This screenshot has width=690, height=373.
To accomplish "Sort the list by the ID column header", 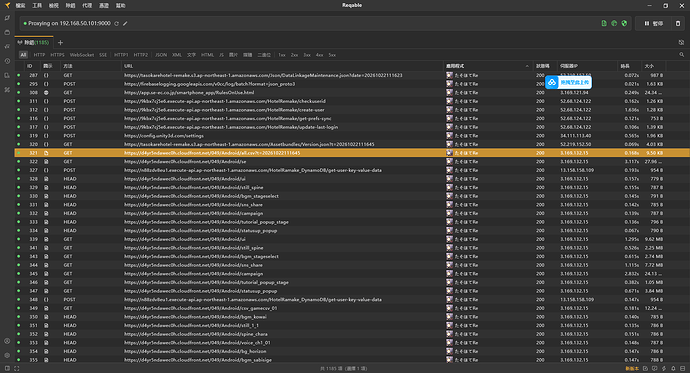I will click(29, 66).
